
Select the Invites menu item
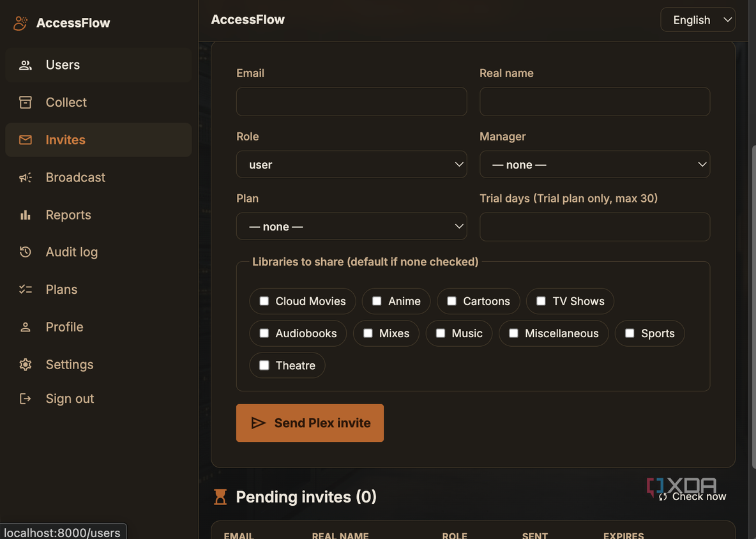click(98, 140)
